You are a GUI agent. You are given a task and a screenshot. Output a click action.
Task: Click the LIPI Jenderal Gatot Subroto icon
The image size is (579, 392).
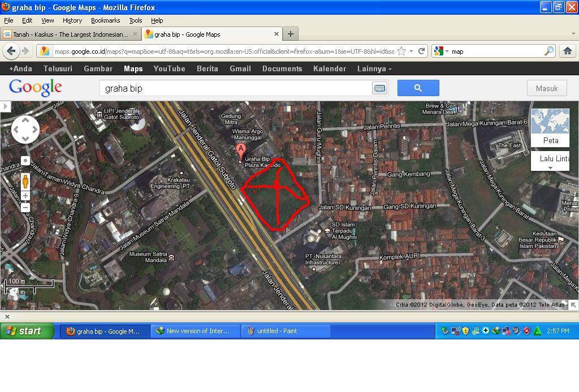tap(99, 114)
